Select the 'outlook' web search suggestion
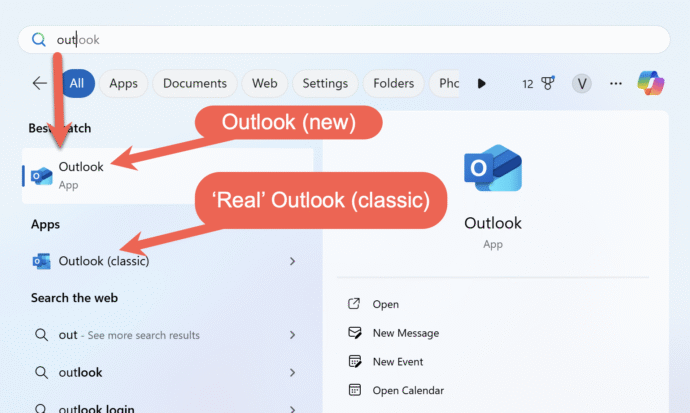Image resolution: width=690 pixels, height=413 pixels. point(168,373)
